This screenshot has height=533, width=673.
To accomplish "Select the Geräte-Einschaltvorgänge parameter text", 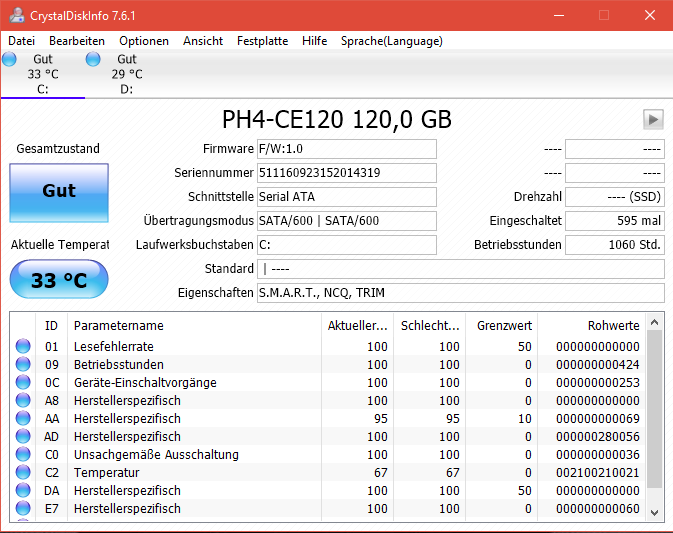I will point(145,382).
